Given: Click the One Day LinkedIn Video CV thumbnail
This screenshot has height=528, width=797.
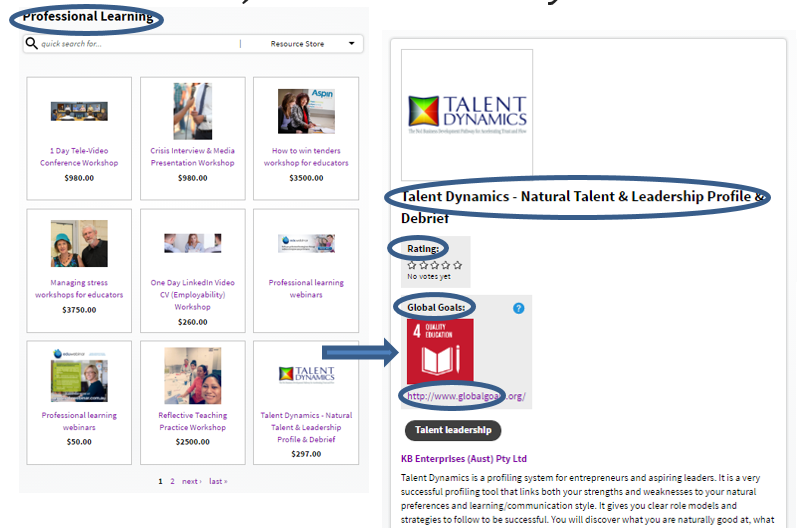Looking at the screenshot, I should [x=193, y=243].
